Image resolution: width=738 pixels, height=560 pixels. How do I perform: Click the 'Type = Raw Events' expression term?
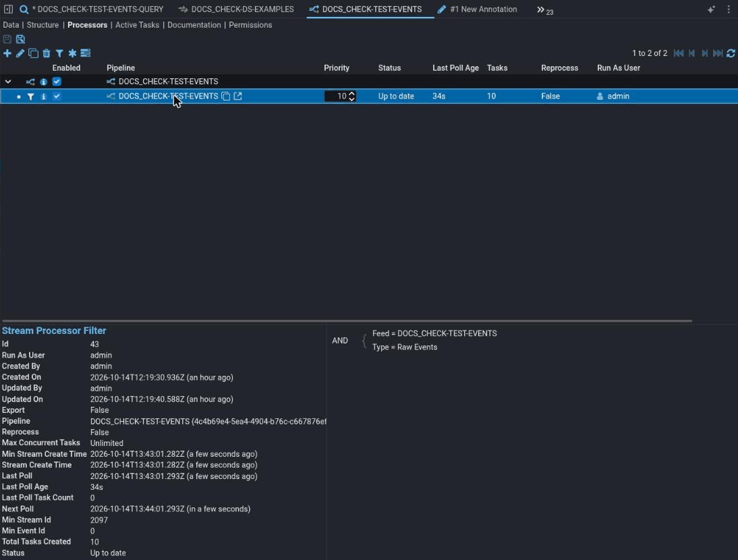[x=405, y=347]
